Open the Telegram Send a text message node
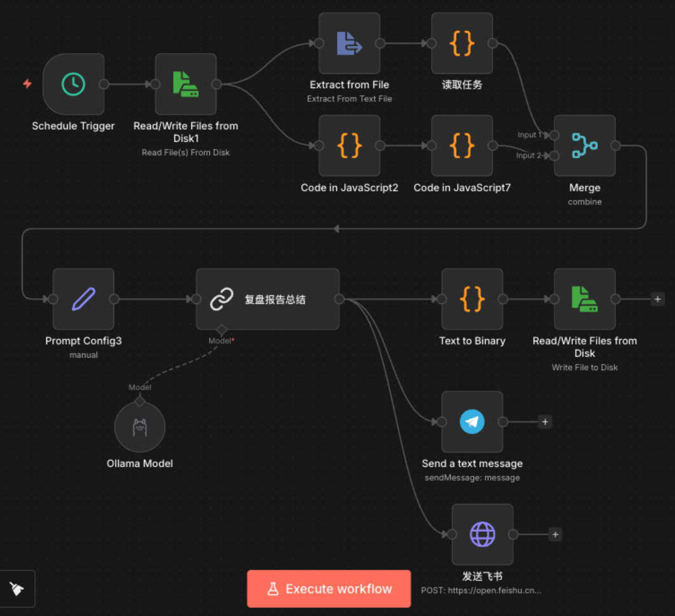675x616 pixels. point(472,422)
